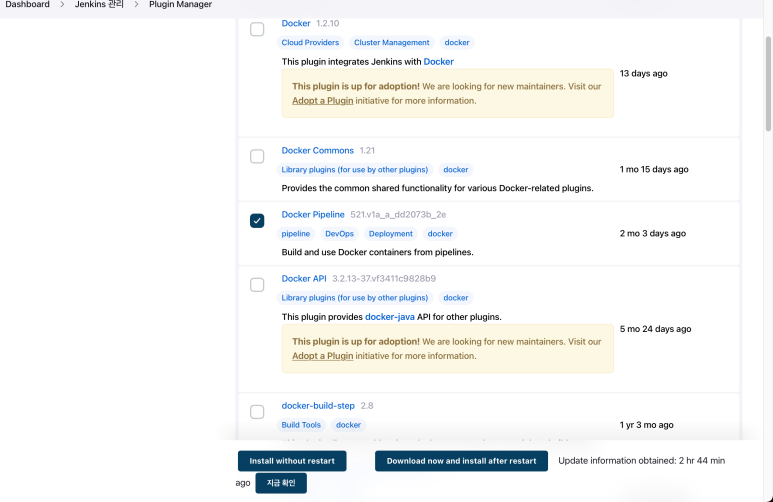Click '2 mo 3 days ago' release text

point(652,233)
